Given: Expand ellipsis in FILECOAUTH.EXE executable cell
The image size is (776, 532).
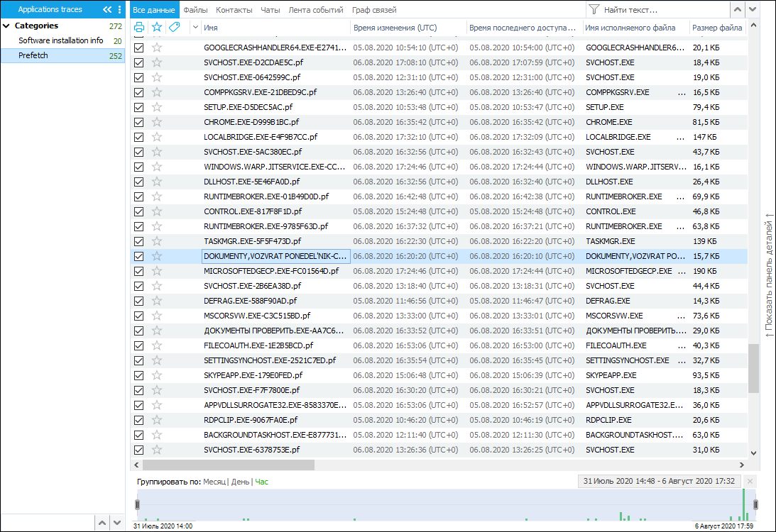Looking at the screenshot, I should tap(682, 345).
